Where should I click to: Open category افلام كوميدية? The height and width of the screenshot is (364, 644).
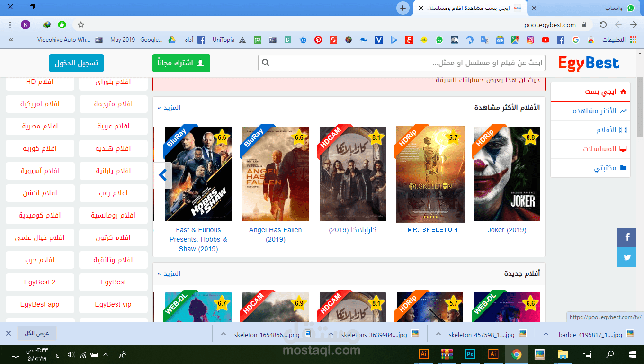(40, 215)
